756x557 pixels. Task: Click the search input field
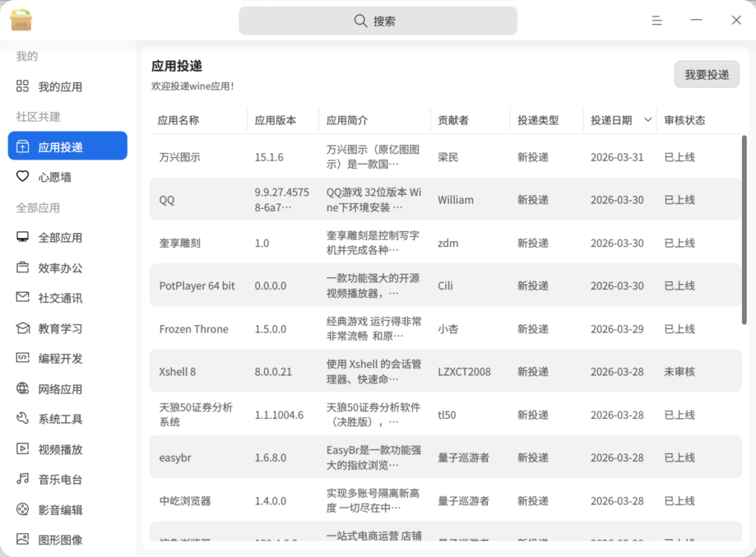click(x=378, y=21)
